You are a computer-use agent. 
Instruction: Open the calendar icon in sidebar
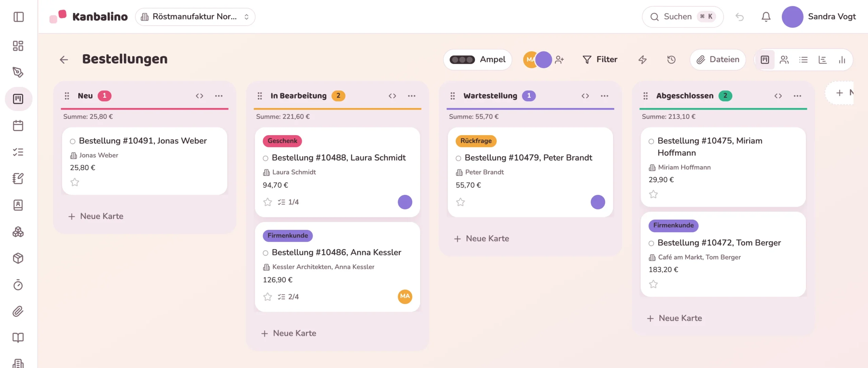[x=18, y=126]
